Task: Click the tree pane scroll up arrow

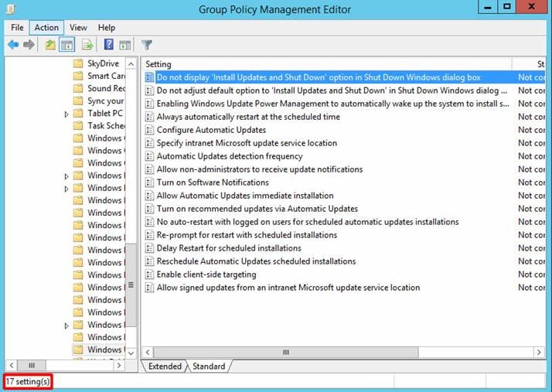Action: (131, 64)
